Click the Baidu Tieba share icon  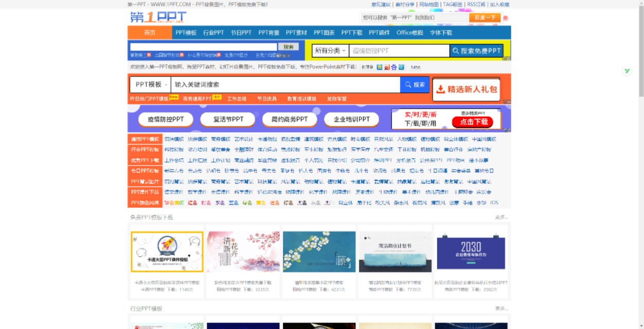coord(395,67)
